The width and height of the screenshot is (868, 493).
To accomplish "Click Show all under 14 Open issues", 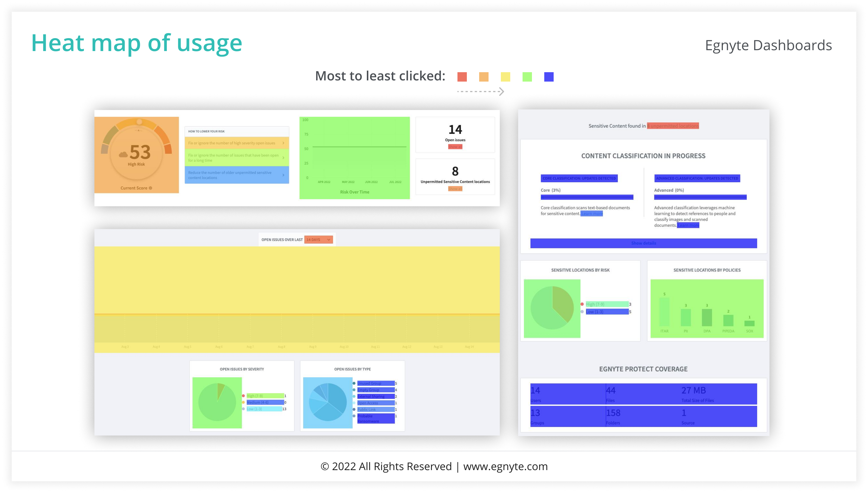I will tap(455, 147).
